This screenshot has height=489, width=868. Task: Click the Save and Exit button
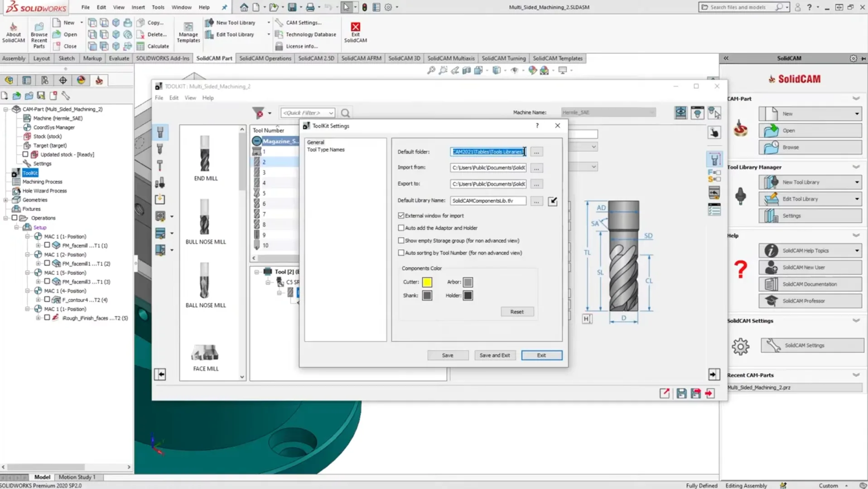tap(494, 355)
